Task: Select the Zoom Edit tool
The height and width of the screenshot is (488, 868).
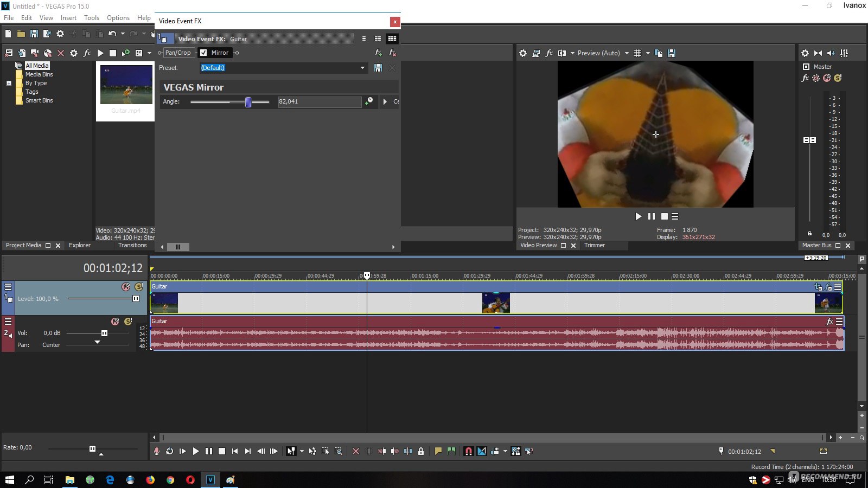Action: click(339, 451)
